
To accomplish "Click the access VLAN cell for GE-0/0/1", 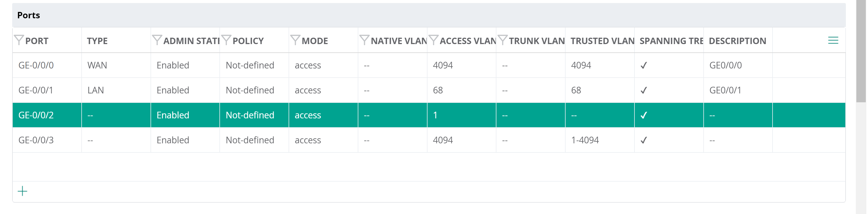I will (462, 90).
